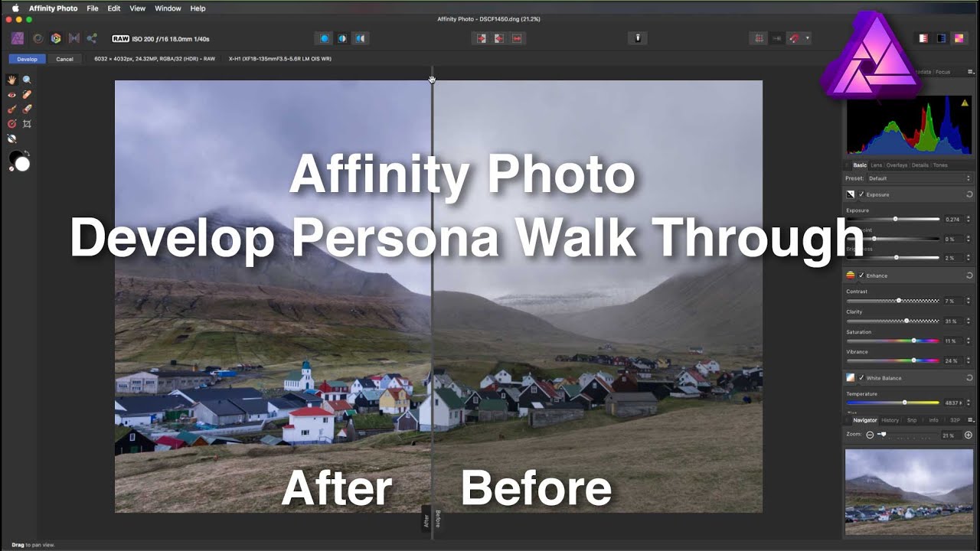The image size is (980, 551).
Task: Select the Blemish Removal tool
Action: [x=27, y=95]
